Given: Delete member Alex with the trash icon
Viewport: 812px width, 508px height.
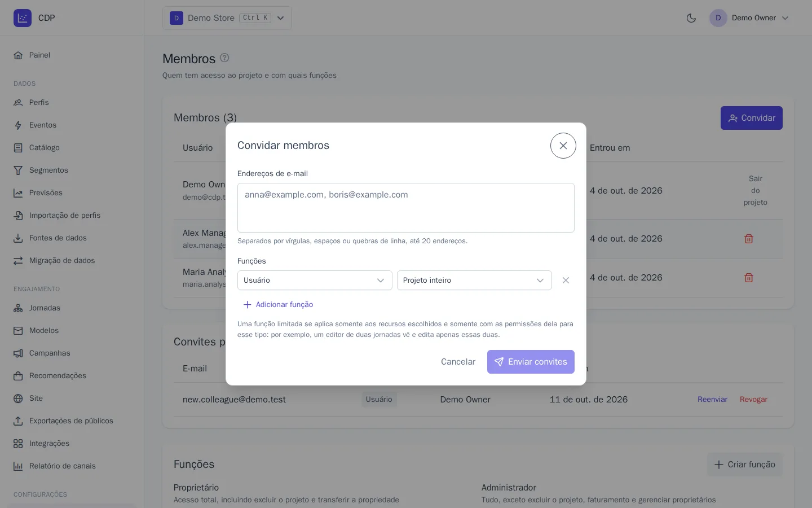Looking at the screenshot, I should pyautogui.click(x=749, y=239).
